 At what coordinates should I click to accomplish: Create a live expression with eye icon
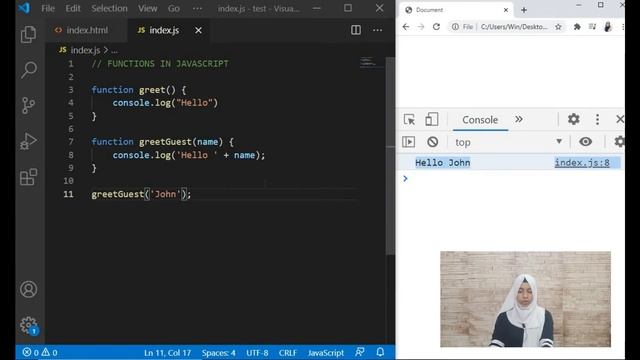pos(585,141)
